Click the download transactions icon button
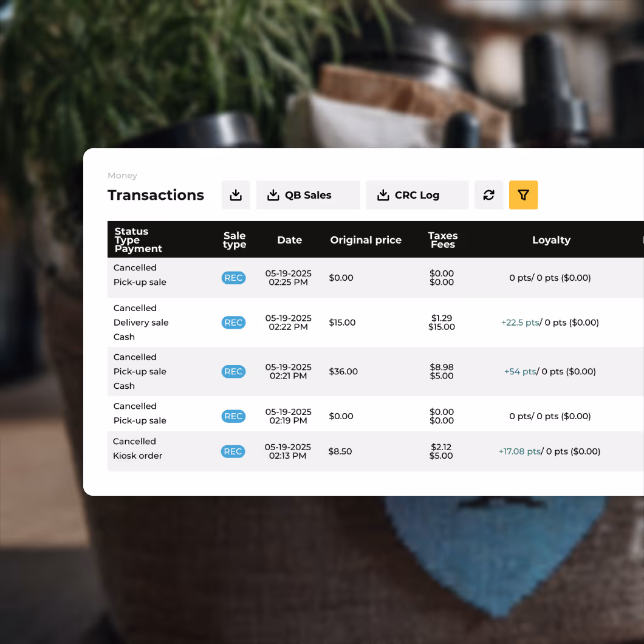This screenshot has height=644, width=644. (236, 194)
